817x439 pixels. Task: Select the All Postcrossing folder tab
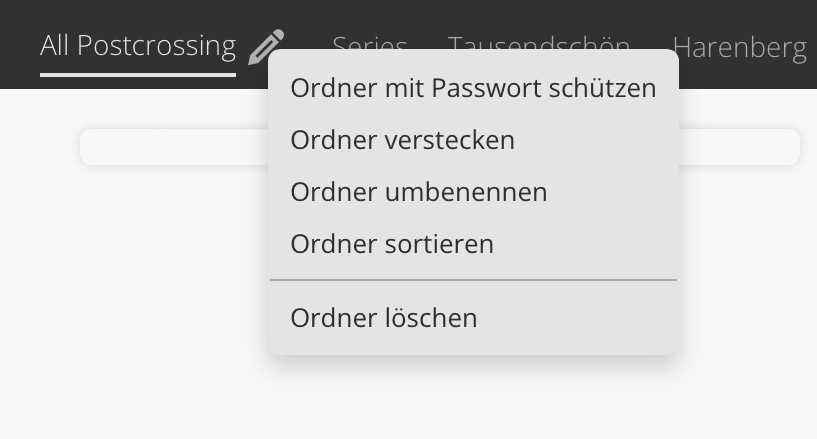[x=138, y=46]
